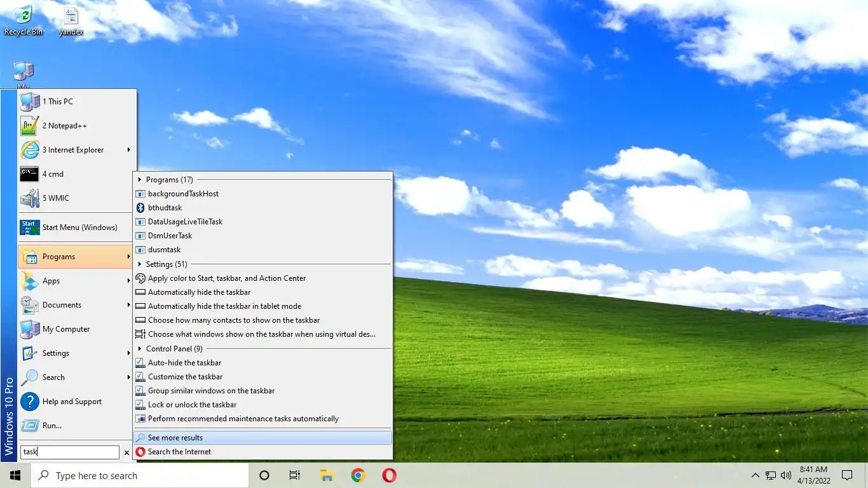This screenshot has height=488, width=868.
Task: Open Lock or unlock the taskbar result
Action: (x=263, y=405)
